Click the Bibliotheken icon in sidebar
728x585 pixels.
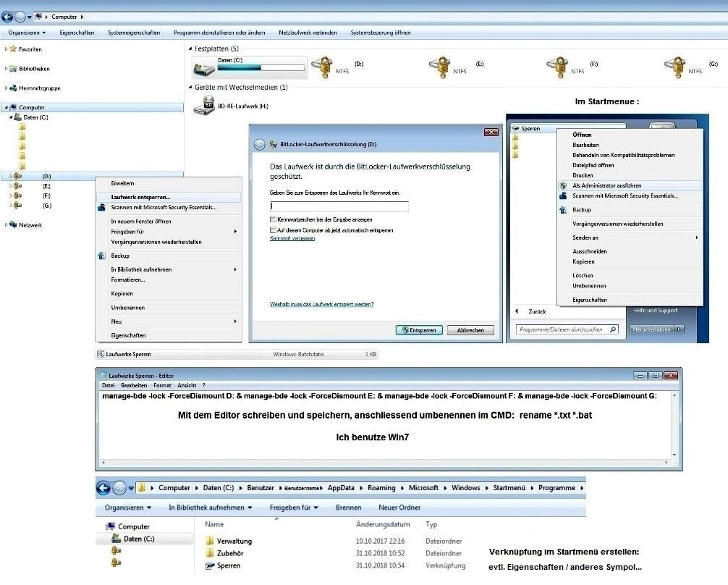[x=13, y=68]
